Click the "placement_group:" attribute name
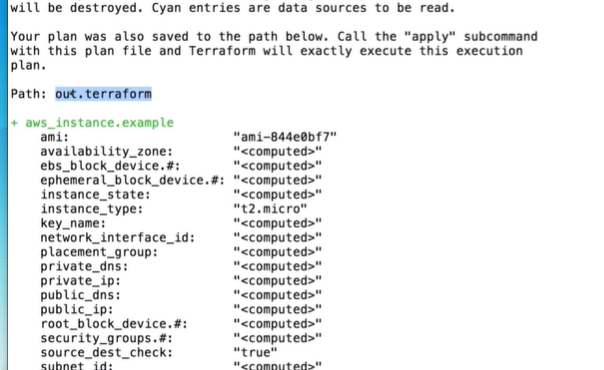The image size is (604, 370). coord(99,252)
